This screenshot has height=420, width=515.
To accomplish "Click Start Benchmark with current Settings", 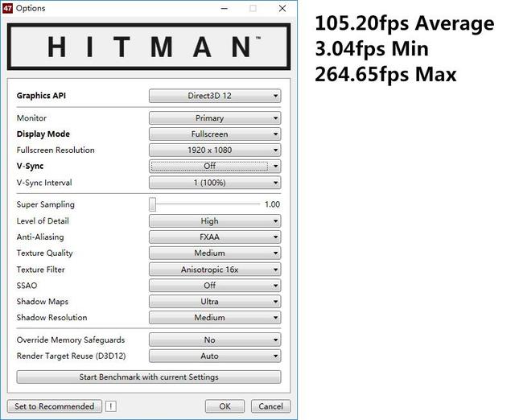I will (x=149, y=377).
